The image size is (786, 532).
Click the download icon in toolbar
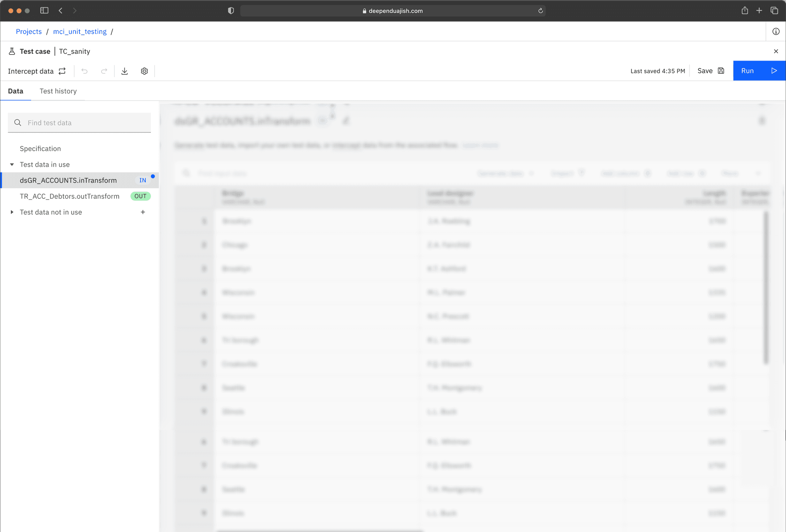124,71
